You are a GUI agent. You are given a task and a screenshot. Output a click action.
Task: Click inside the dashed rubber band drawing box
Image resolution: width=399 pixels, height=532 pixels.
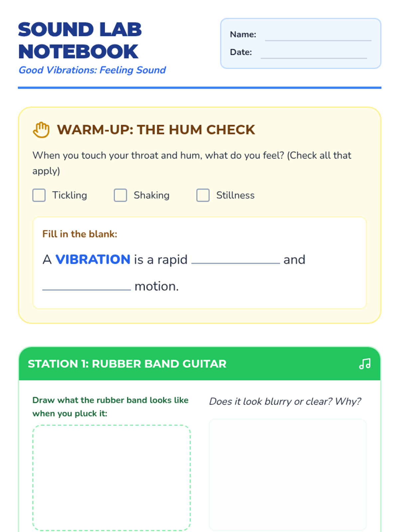click(x=112, y=477)
